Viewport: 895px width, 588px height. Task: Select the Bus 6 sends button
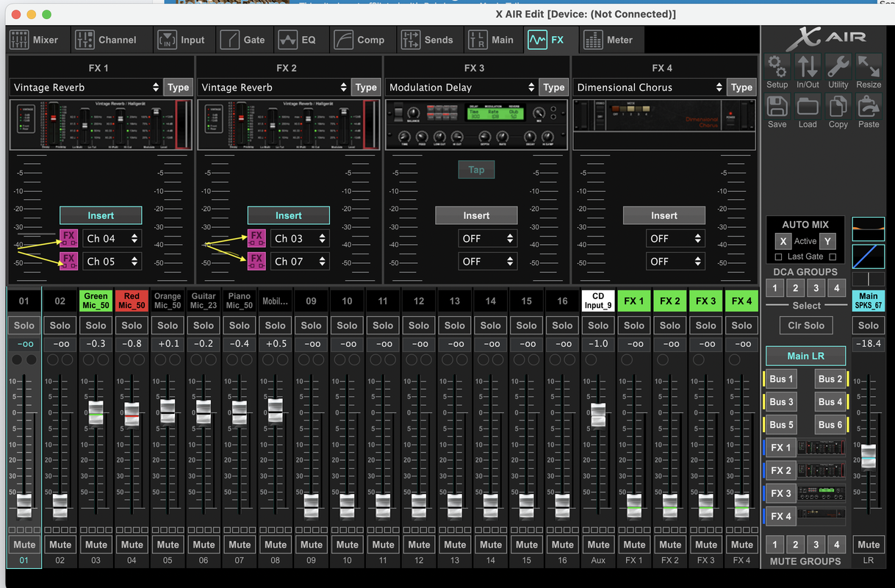tap(830, 425)
